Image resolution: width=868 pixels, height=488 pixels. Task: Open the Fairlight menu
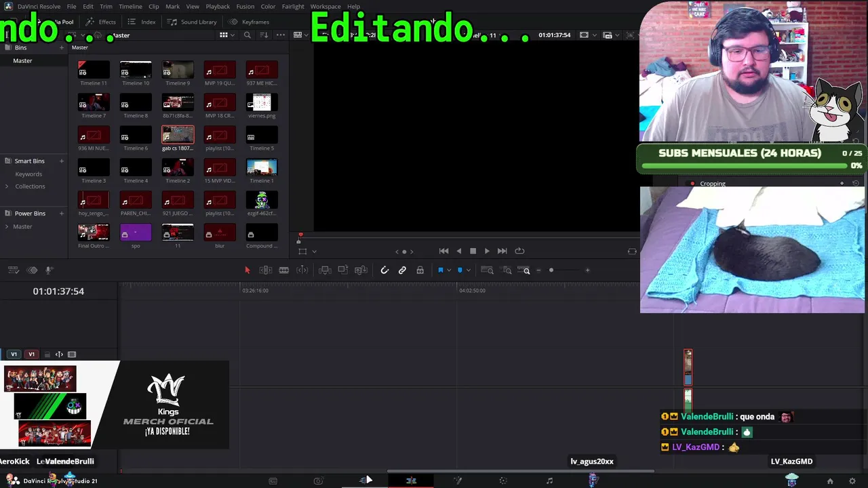pos(293,7)
